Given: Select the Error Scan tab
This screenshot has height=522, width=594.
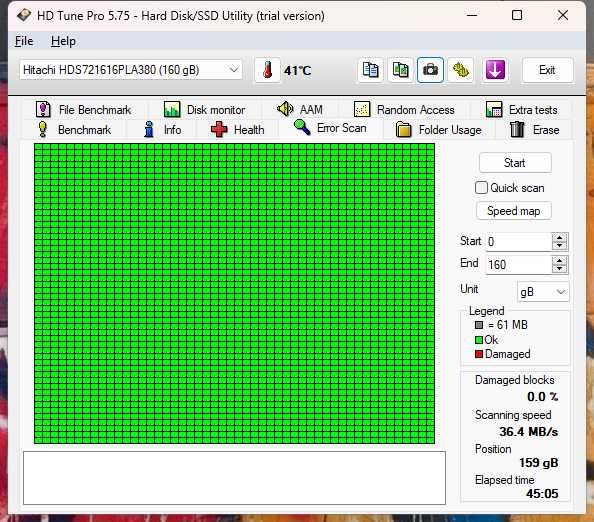Looking at the screenshot, I should pos(330,128).
